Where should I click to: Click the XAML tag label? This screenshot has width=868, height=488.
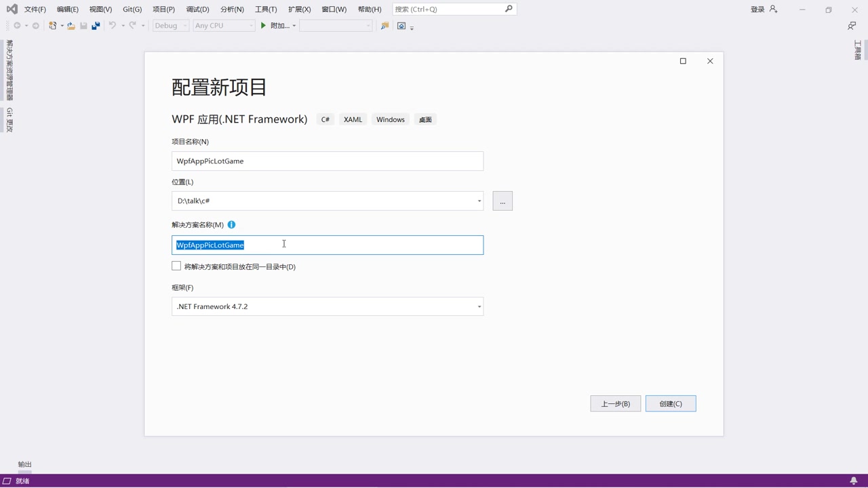click(x=353, y=119)
